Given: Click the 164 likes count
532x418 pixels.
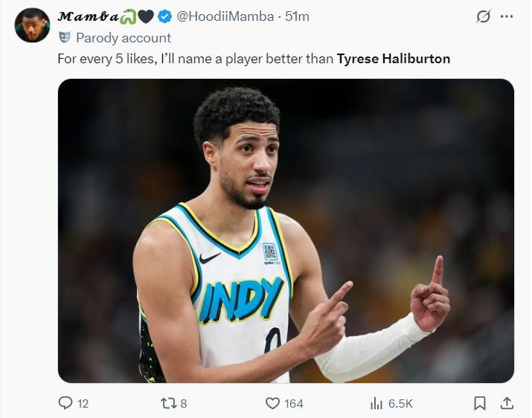Looking at the screenshot, I should point(294,403).
